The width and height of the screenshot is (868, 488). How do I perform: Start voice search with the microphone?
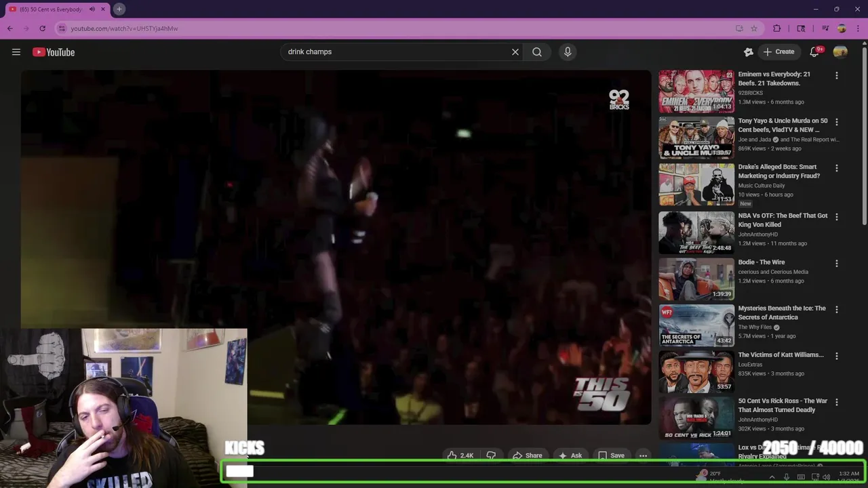tap(568, 52)
